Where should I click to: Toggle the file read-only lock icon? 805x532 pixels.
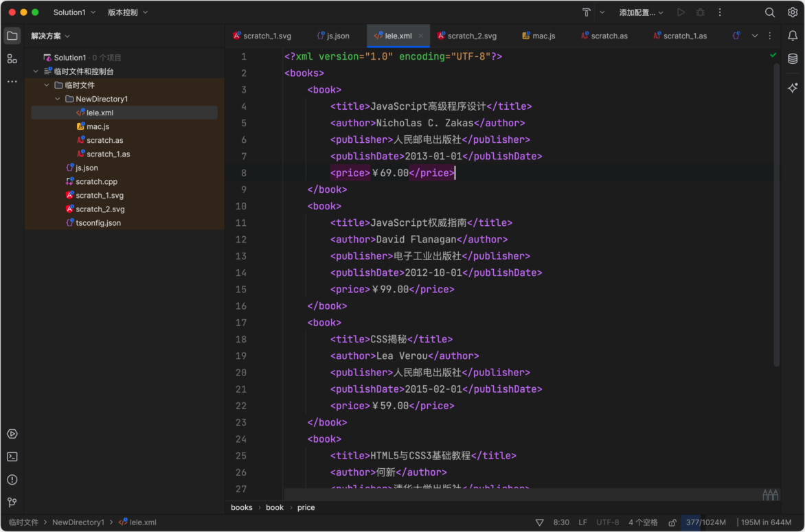click(672, 522)
